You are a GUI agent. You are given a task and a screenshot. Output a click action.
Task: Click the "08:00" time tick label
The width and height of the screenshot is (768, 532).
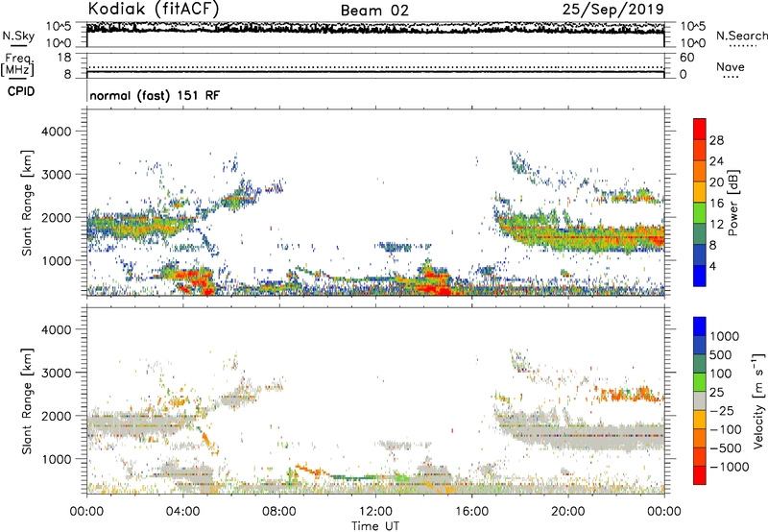coord(279,512)
